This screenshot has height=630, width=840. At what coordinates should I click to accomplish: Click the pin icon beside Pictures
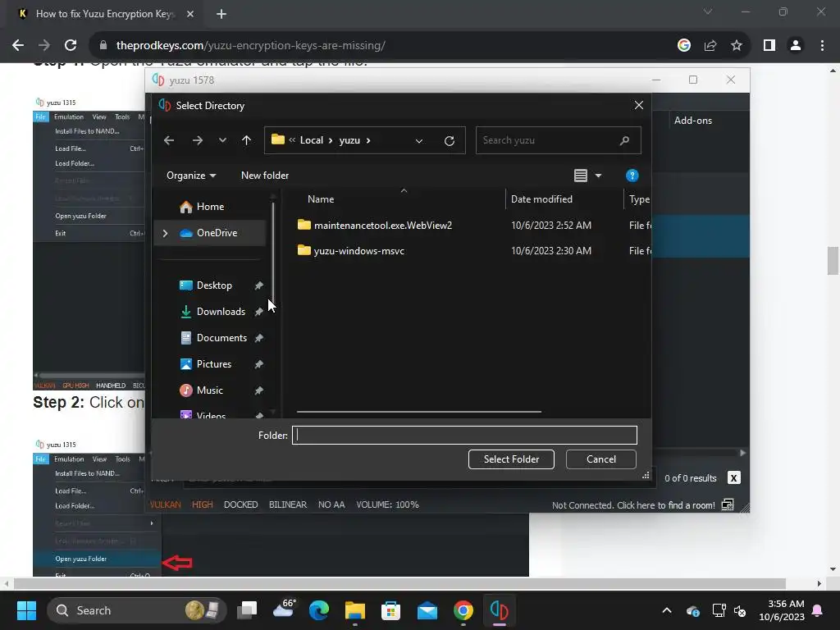coord(258,364)
